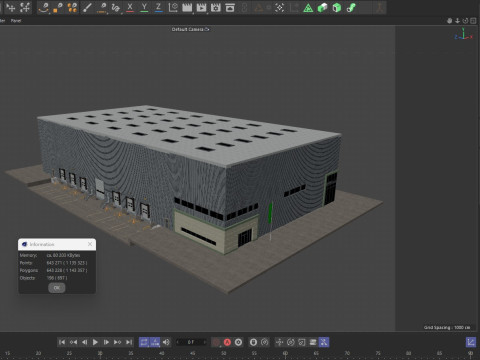Click the white rounded-badge icon in timeline bar
The width and height of the screenshot is (480, 360).
253,342
